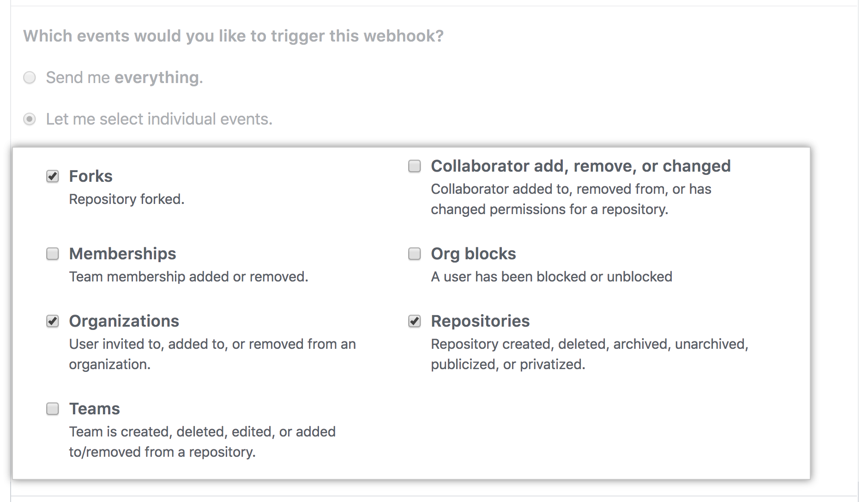This screenshot has height=502, width=868.
Task: Click the 'Organizations' event title
Action: 124,321
